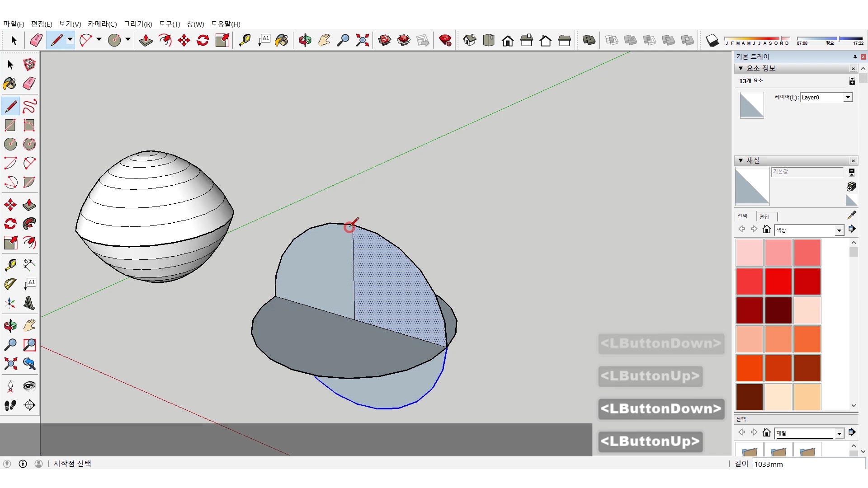
Task: Collapse the 재질 panel section
Action: point(741,160)
